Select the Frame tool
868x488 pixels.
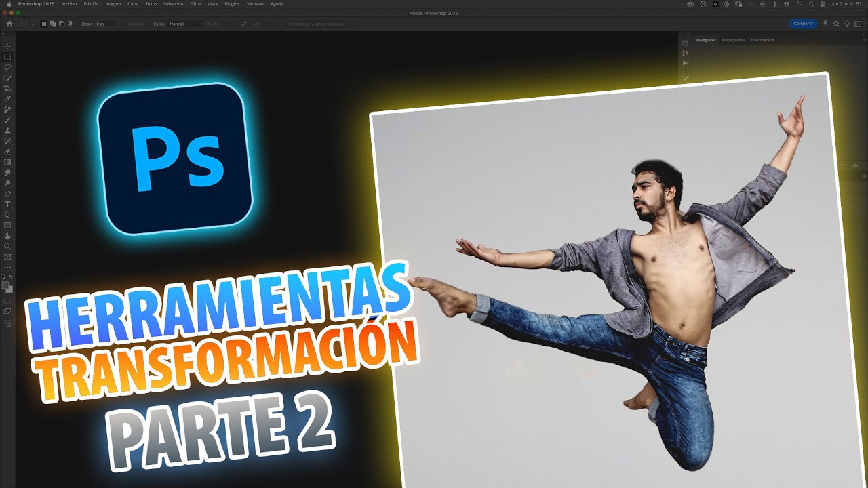(x=8, y=257)
